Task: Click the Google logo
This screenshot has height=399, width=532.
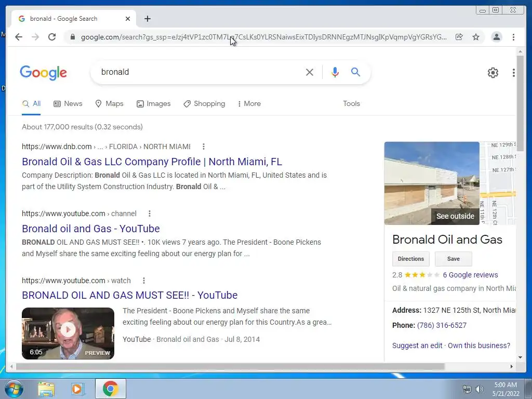Action: (x=44, y=73)
